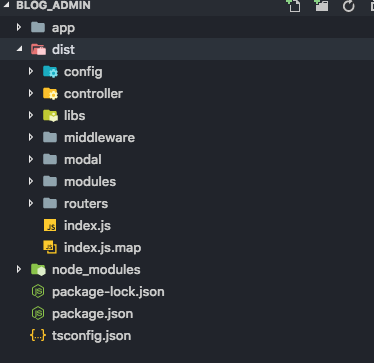This screenshot has width=374, height=363.
Task: Open the package-lock.json file
Action: 108,292
